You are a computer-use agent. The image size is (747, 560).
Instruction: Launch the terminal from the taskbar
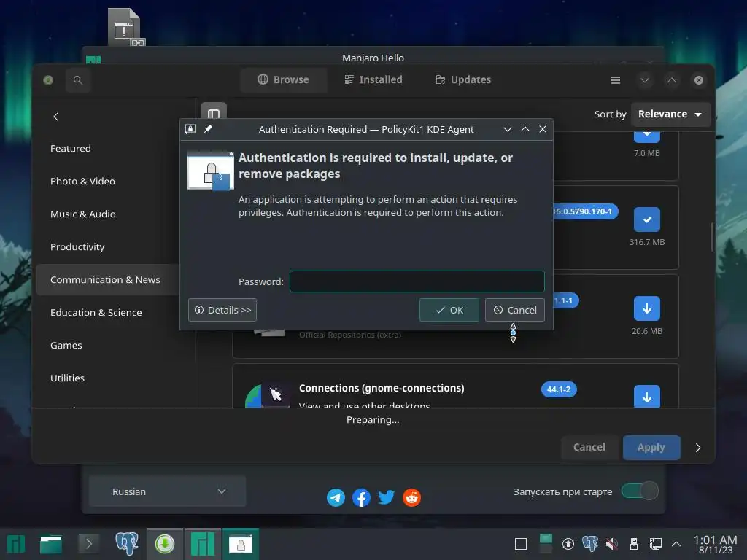88,544
